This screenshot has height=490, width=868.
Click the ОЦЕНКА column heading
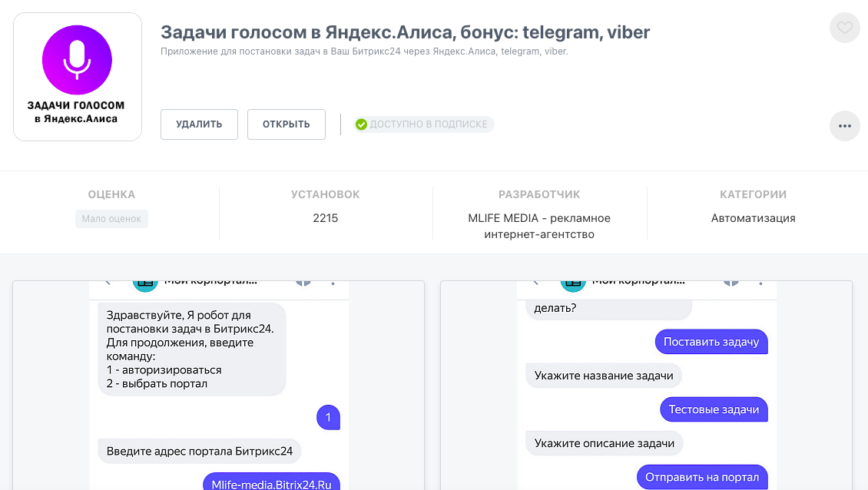(111, 194)
